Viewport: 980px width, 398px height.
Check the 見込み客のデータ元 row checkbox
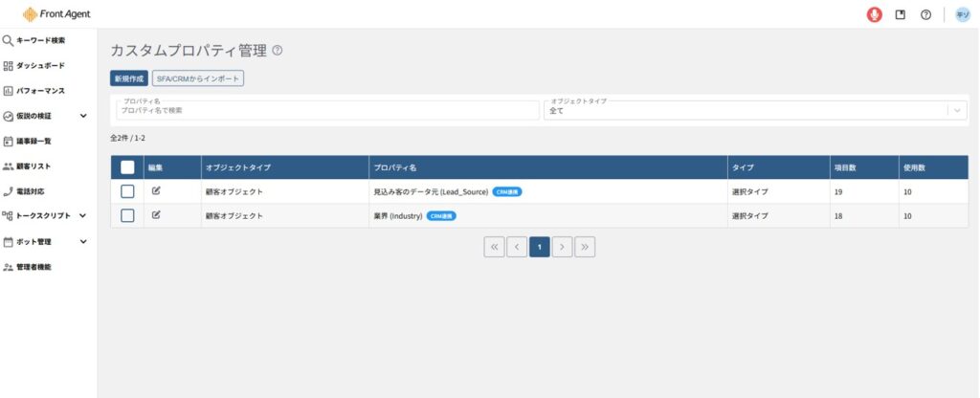[x=127, y=191]
